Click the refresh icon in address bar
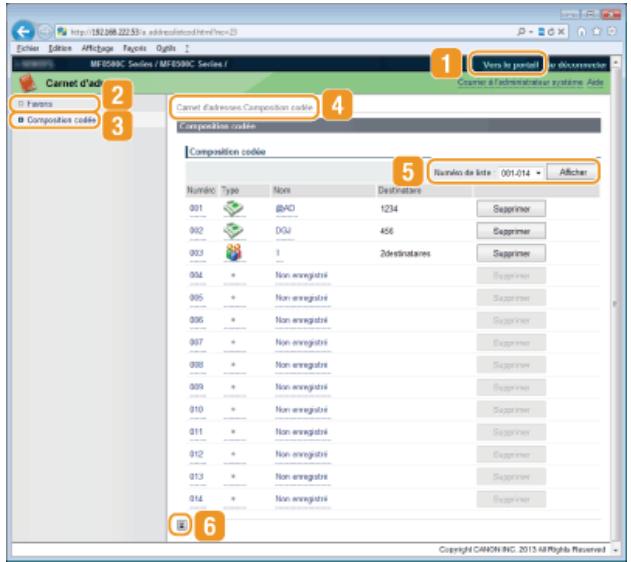631x562 pixels. [x=551, y=32]
